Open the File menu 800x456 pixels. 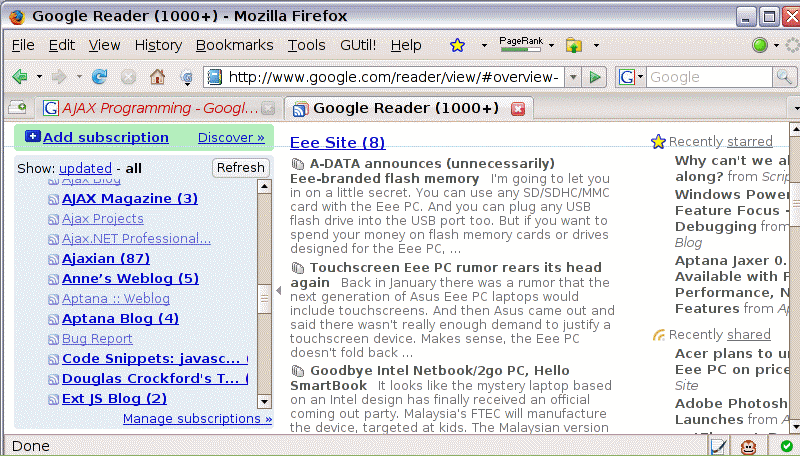tap(23, 45)
